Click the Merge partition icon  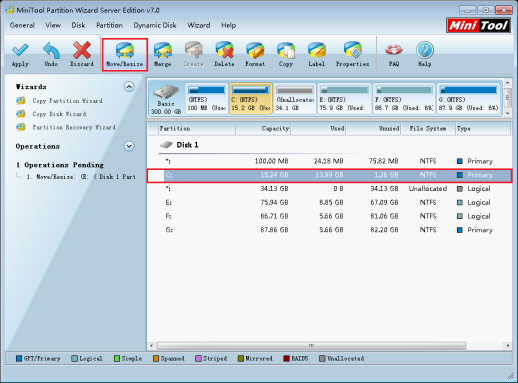click(163, 50)
